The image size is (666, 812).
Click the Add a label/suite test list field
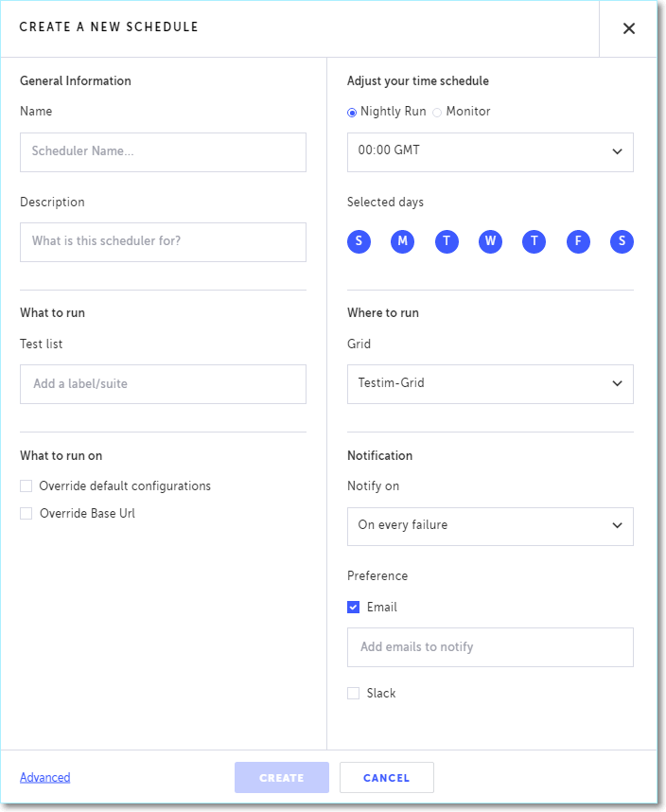(163, 384)
